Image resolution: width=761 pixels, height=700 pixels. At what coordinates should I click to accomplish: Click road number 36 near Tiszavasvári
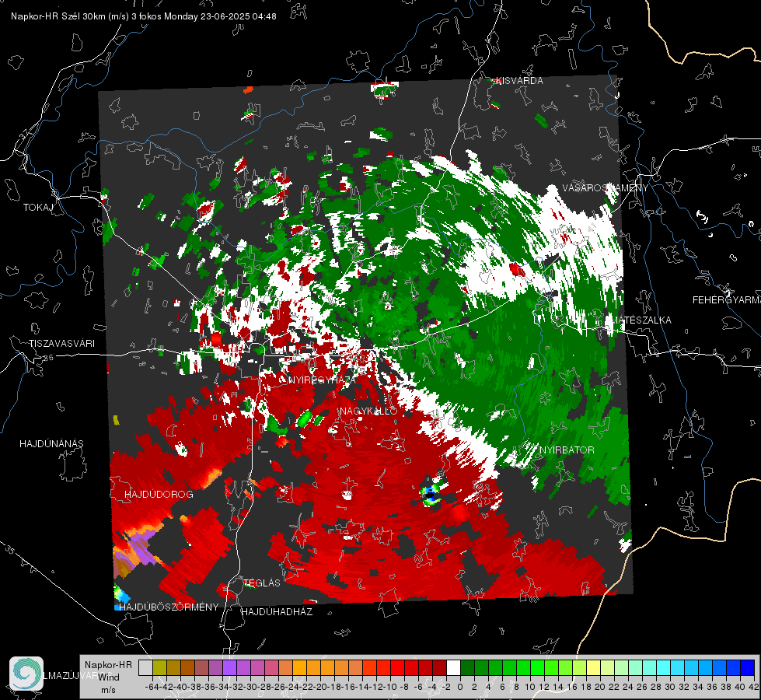[x=48, y=358]
